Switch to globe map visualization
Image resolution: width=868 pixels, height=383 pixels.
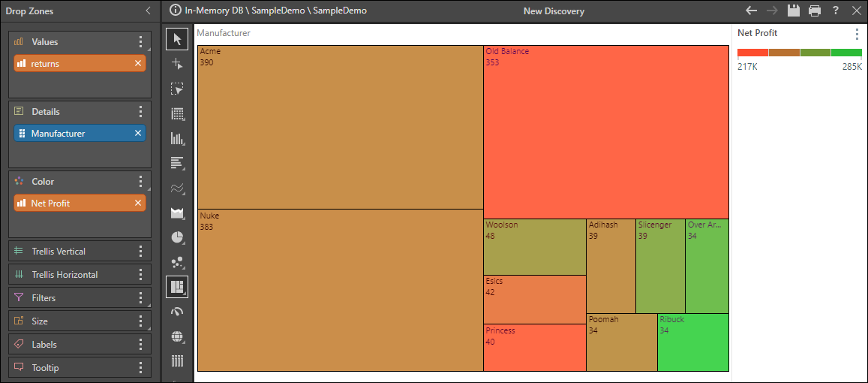pos(177,336)
